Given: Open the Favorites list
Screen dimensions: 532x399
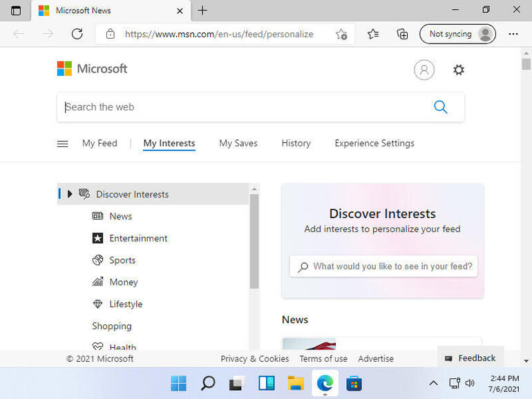Looking at the screenshot, I should pyautogui.click(x=373, y=34).
